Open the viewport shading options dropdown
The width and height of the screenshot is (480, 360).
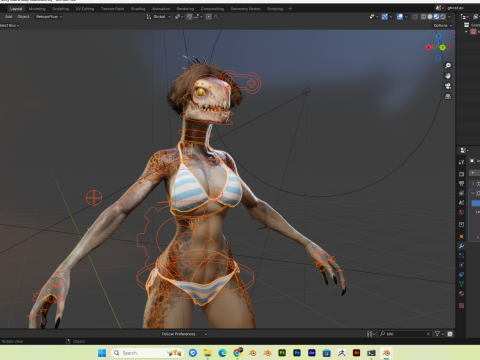point(450,17)
